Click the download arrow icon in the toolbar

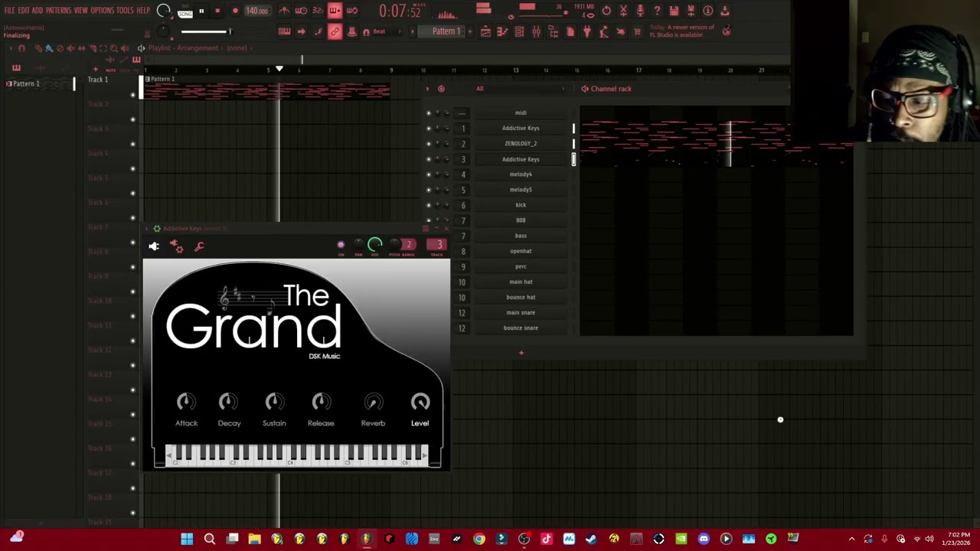[x=724, y=11]
